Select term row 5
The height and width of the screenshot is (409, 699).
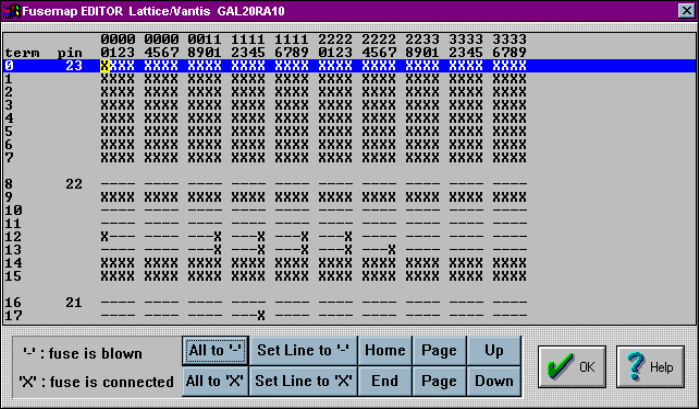350,132
